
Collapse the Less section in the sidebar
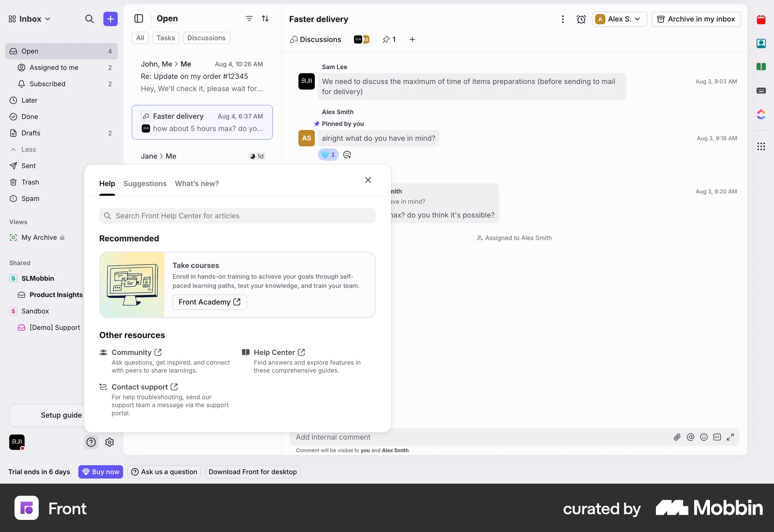click(x=23, y=150)
